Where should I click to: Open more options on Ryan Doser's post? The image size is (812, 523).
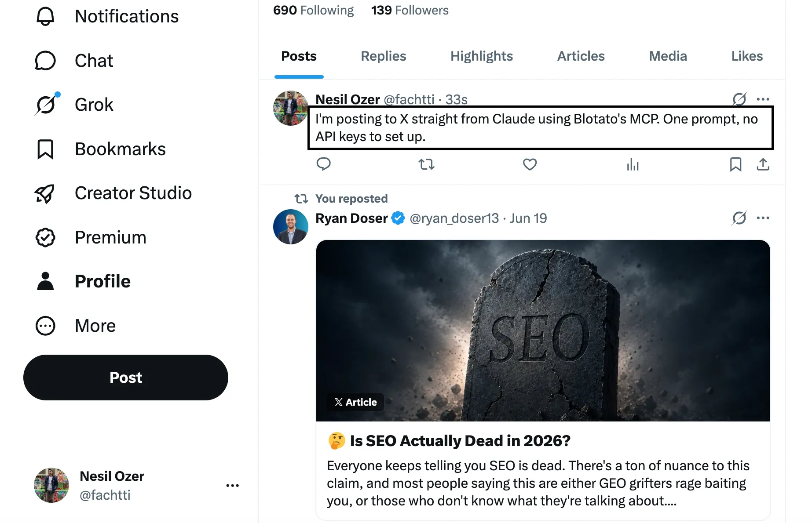pos(763,218)
